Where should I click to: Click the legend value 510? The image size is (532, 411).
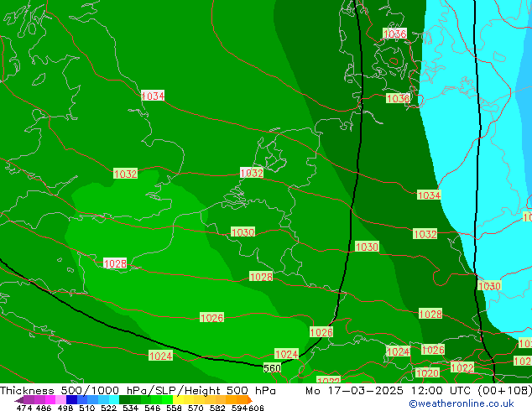pos(87,408)
